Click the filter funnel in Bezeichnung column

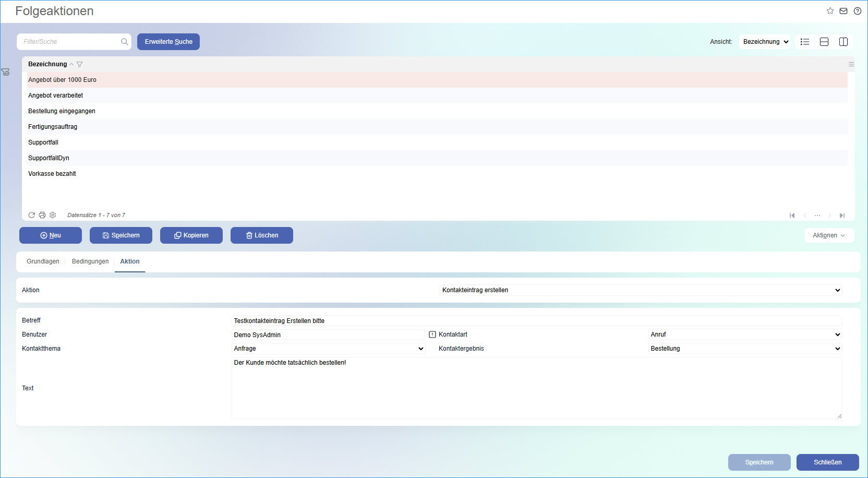tap(80, 65)
